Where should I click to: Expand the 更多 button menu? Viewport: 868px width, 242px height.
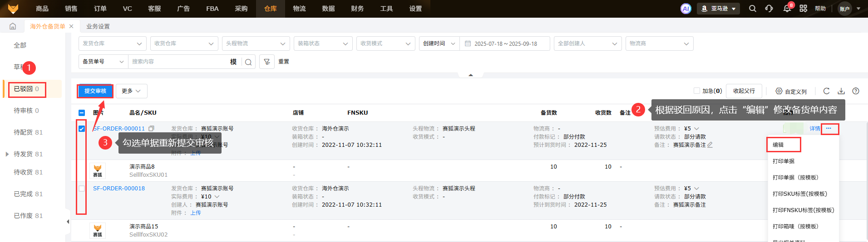pyautogui.click(x=132, y=91)
